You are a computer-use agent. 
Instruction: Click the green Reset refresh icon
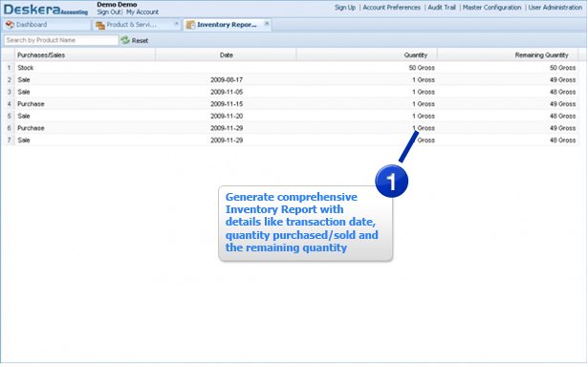coord(125,40)
